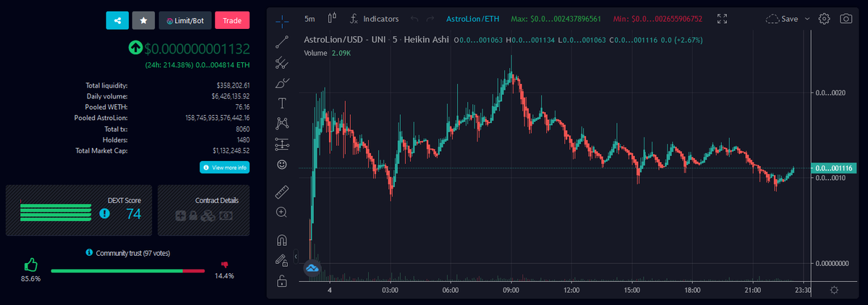This screenshot has height=305, width=868.
Task: Click the Contract Details lock icon
Action: [x=194, y=215]
